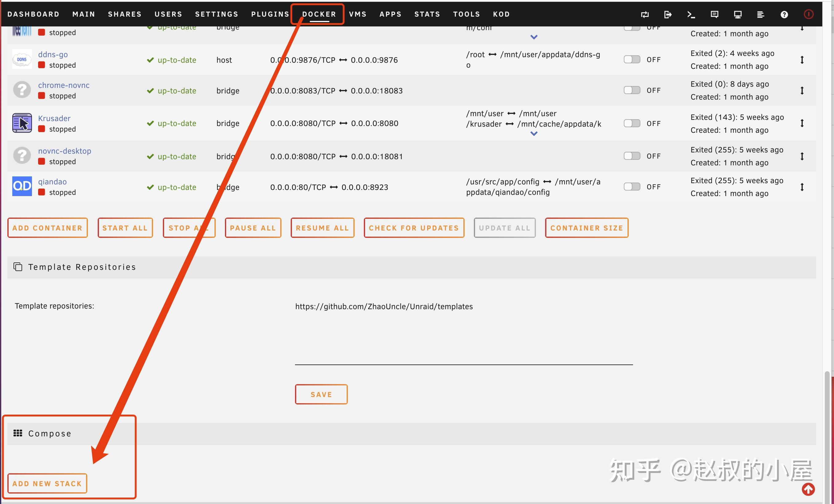834x504 pixels.
Task: Open the system logs icon in header
Action: tap(761, 14)
